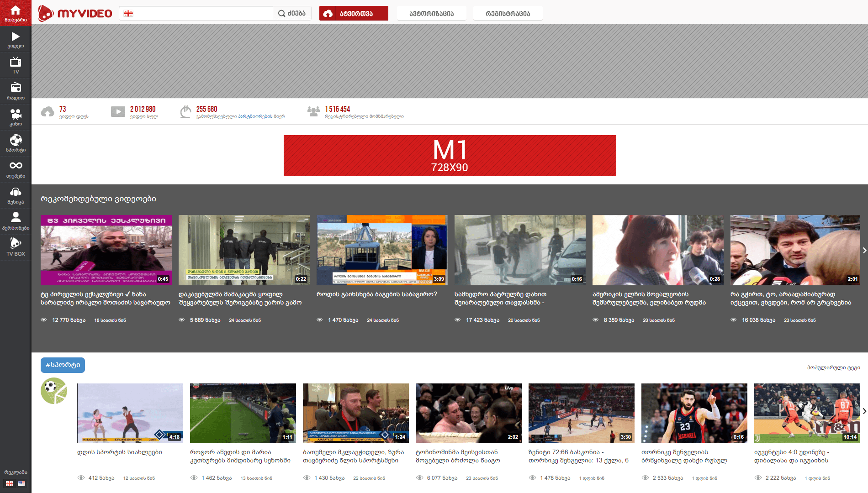Open the Radio section icon
Viewport: 868px width, 493px height.
[16, 91]
